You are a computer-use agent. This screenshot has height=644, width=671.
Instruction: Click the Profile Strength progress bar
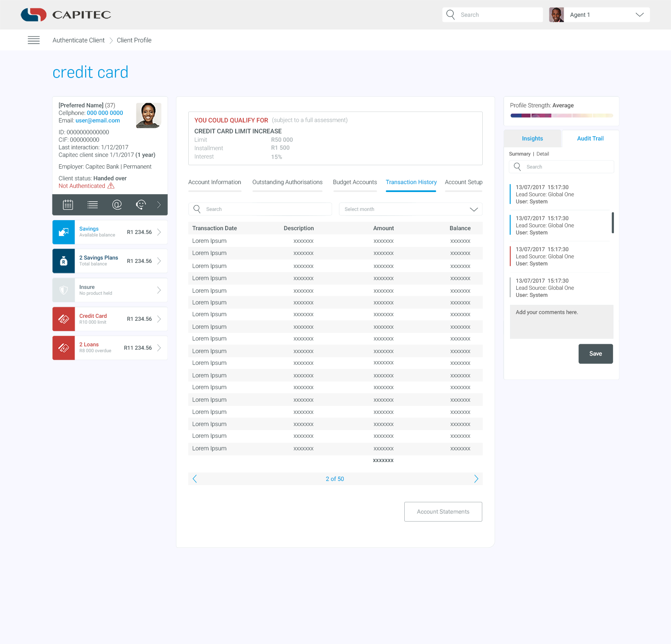point(562,116)
